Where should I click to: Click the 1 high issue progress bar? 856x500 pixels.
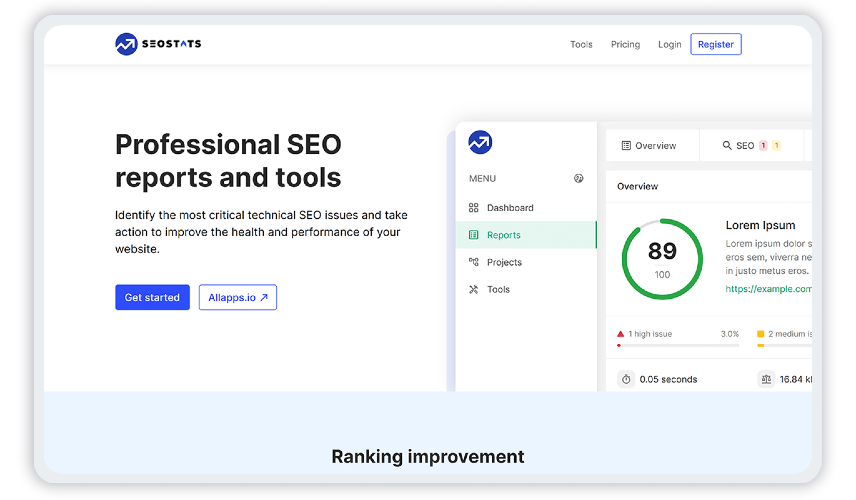click(677, 346)
